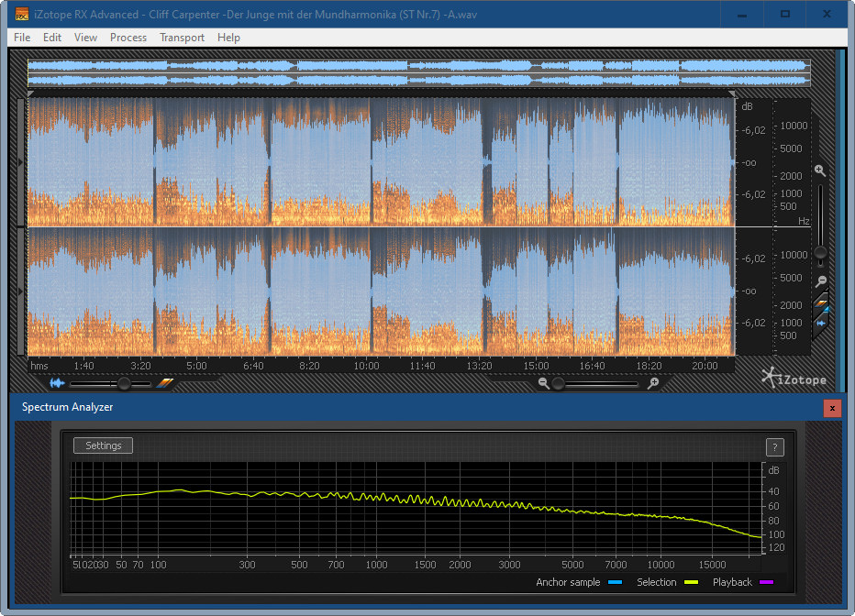Click the horizontal zoom-out magnifier icon
The width and height of the screenshot is (855, 616).
click(544, 383)
